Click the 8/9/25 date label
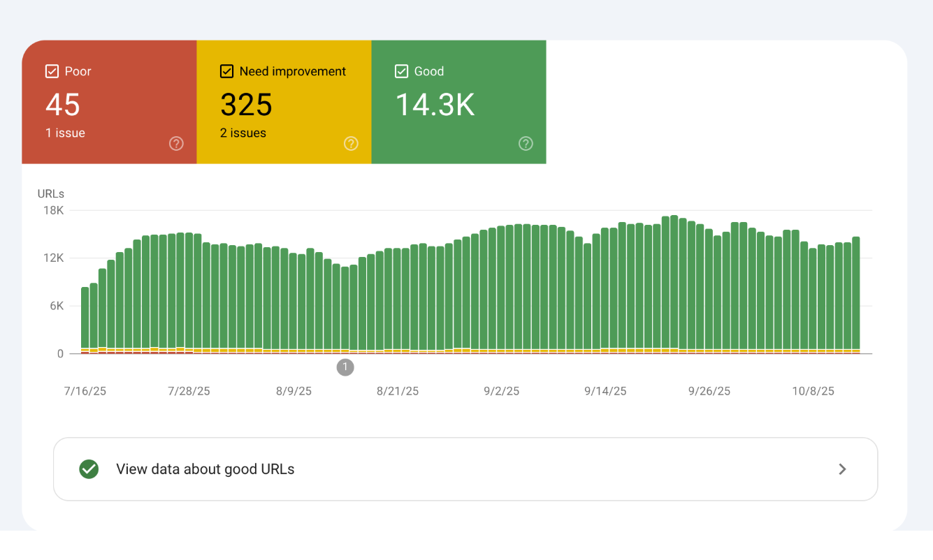 pos(294,391)
